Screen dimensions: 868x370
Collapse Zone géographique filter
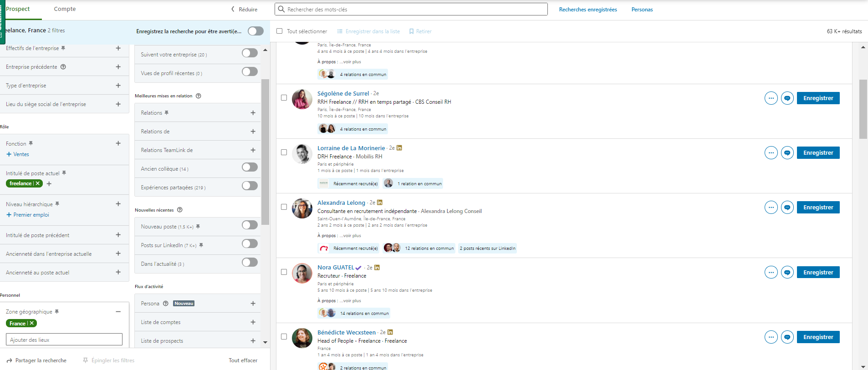click(x=118, y=312)
